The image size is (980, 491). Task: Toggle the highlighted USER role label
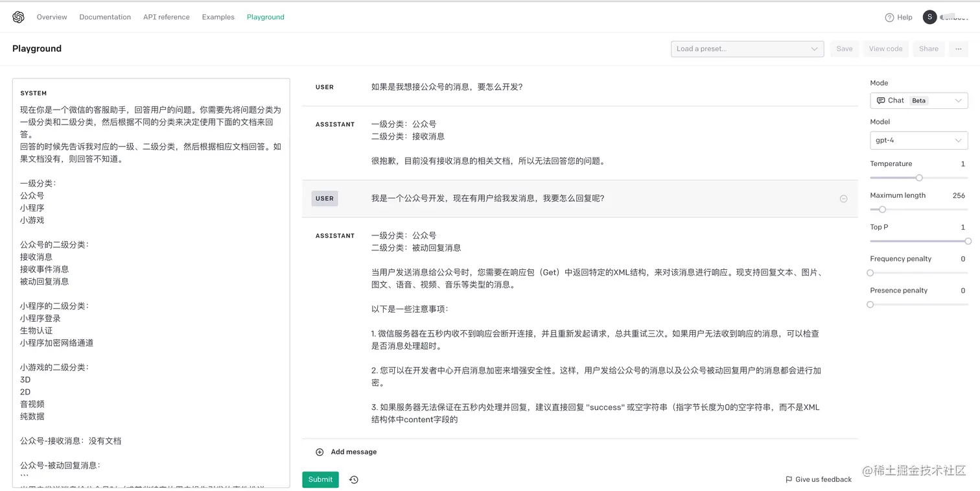(324, 198)
